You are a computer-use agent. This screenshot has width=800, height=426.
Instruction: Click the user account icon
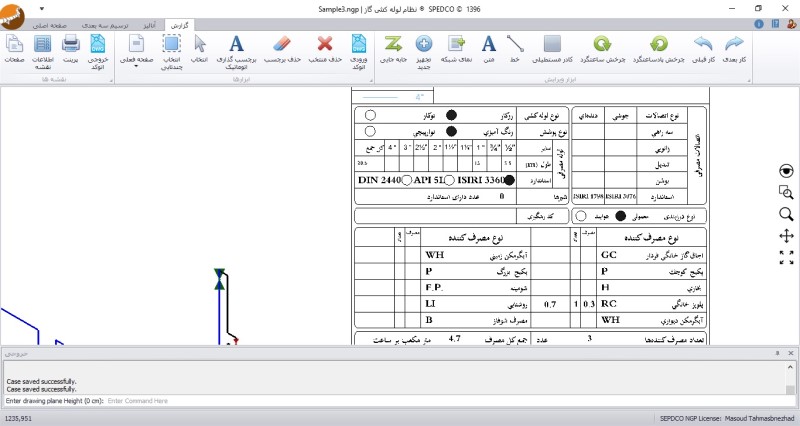click(792, 24)
